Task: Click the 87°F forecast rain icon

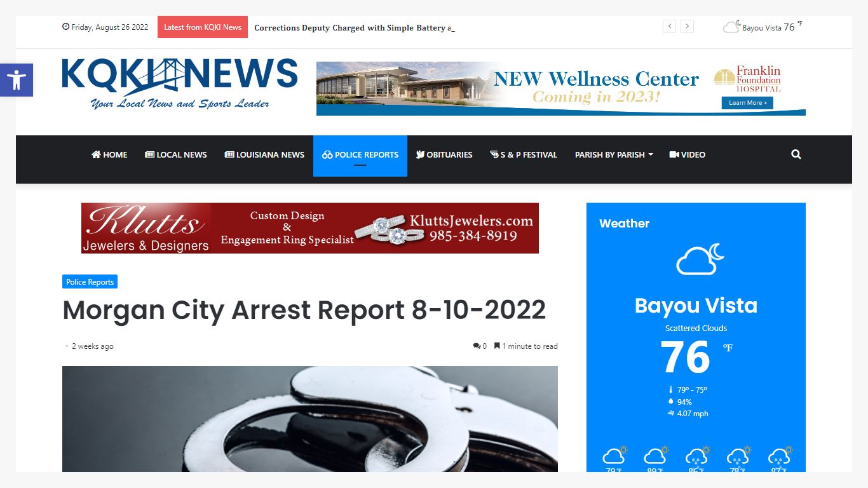Action: tap(779, 456)
